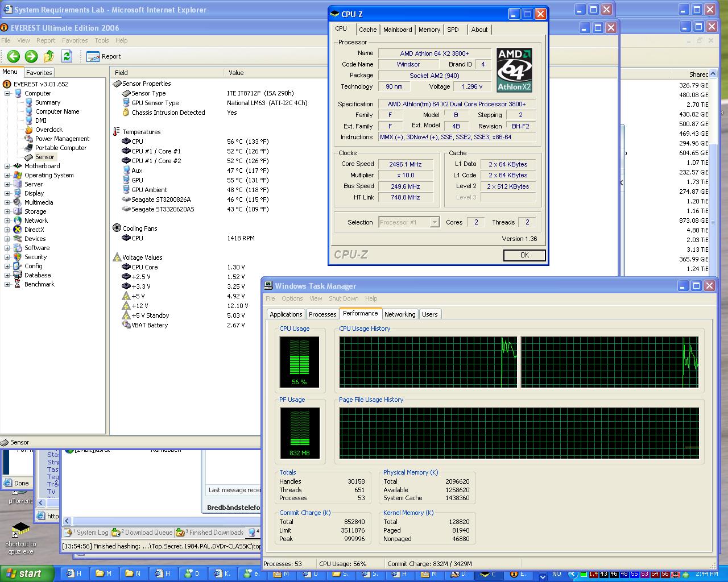The image size is (728, 582).
Task: Click the green Back arrow in EVEREST toolbar
Action: [x=14, y=56]
